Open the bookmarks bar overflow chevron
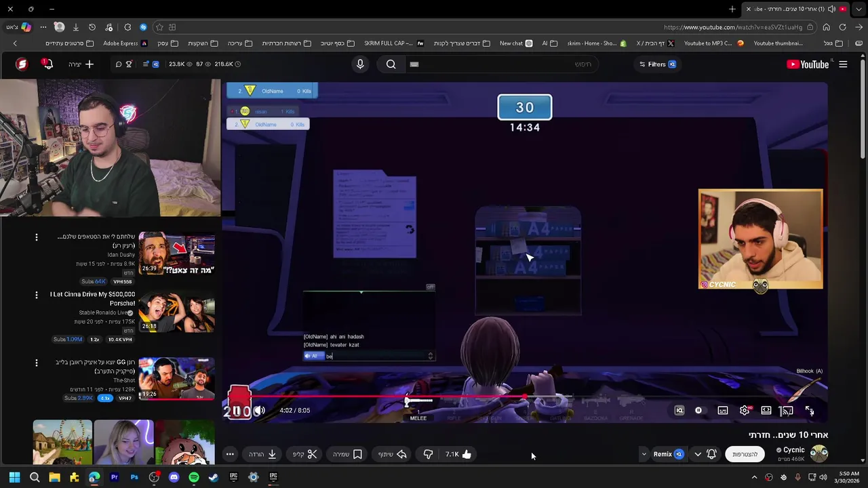 coord(15,43)
